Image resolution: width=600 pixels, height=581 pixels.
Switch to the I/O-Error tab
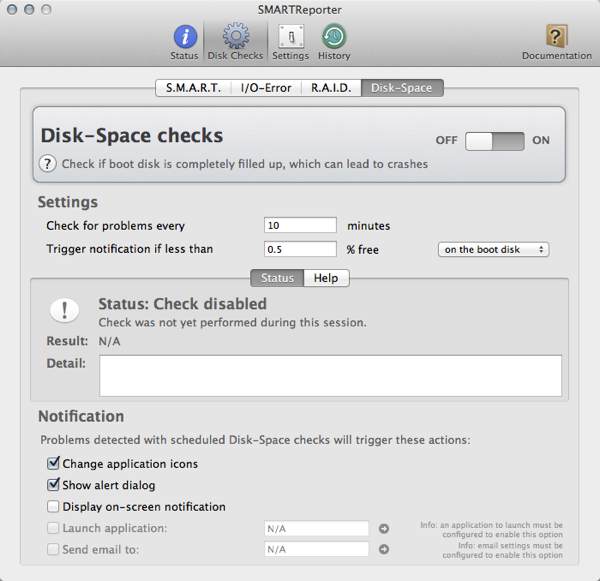[x=266, y=88]
